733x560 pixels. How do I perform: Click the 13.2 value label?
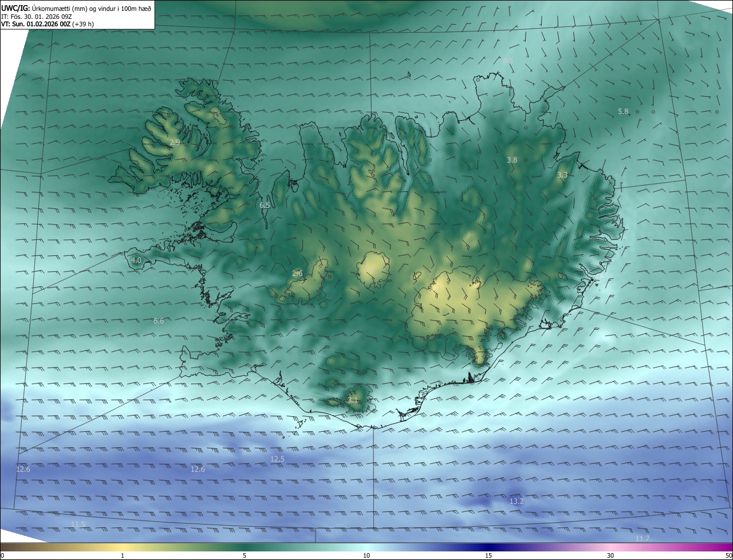pos(517,502)
